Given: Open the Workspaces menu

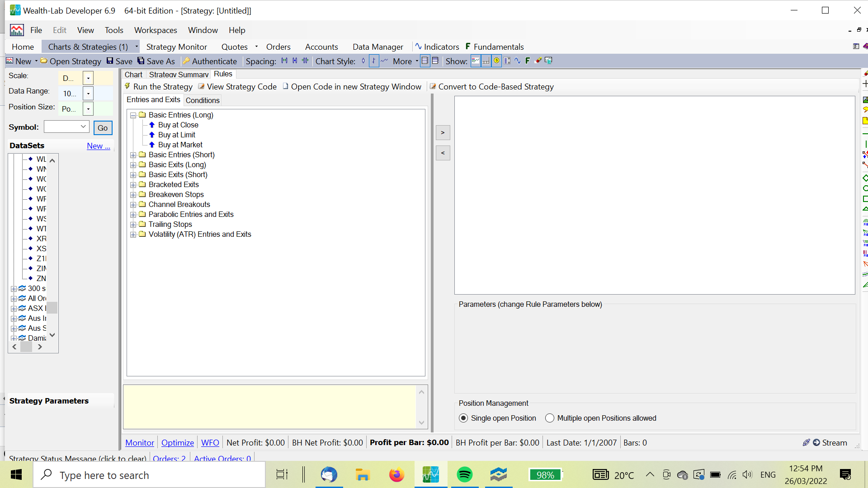Looking at the screenshot, I should (x=156, y=30).
